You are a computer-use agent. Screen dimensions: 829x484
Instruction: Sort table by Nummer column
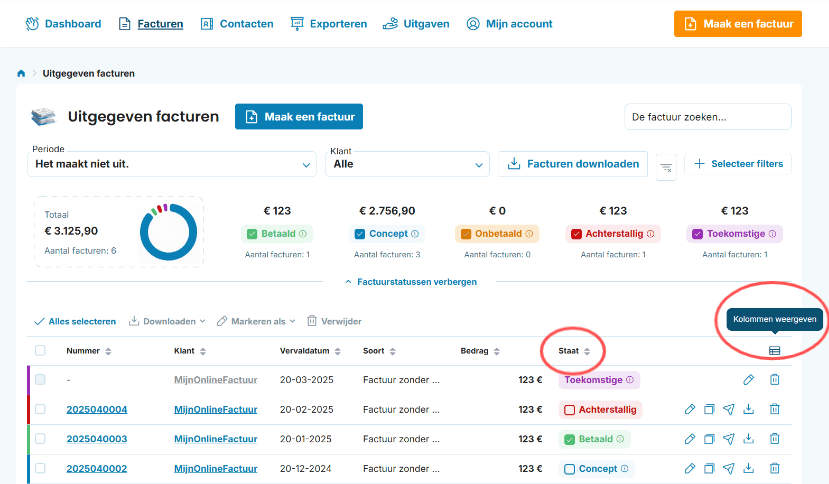point(88,351)
